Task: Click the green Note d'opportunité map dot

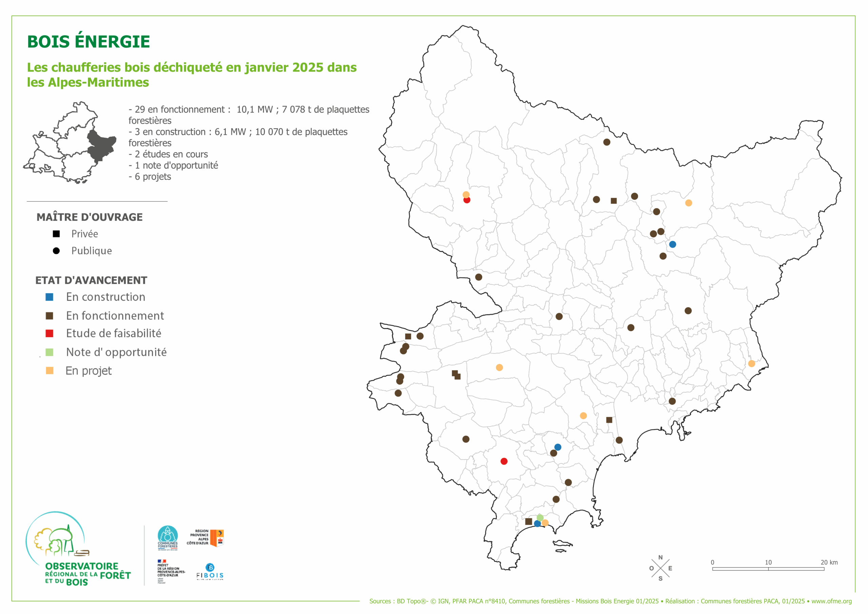Action: [540, 518]
